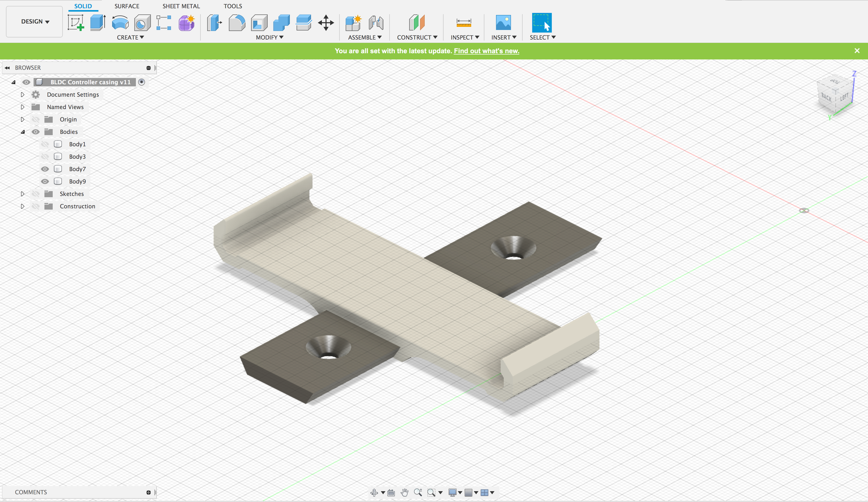The width and height of the screenshot is (868, 502).
Task: Click the ViewCube BACK face
Action: [826, 97]
